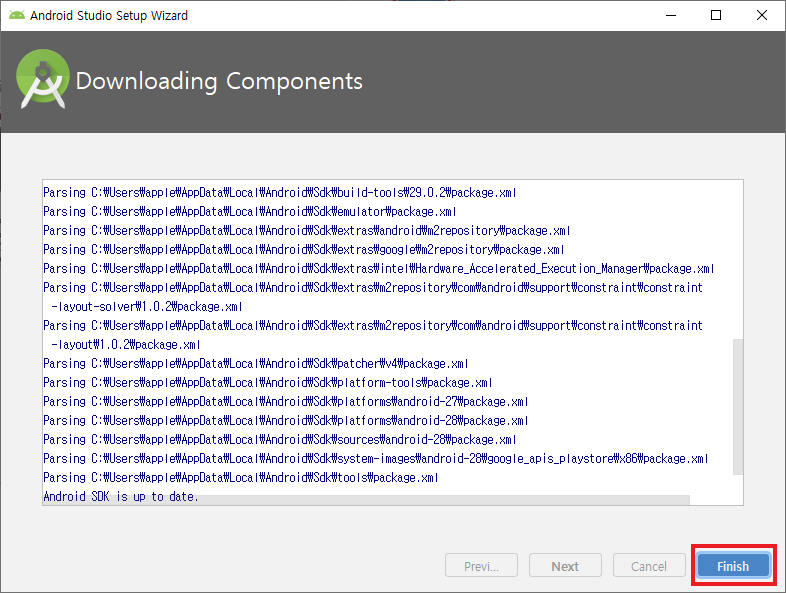Click the '-layout-solver\1.0.2\package.xml' line
Screen dimensions: 786x593
pos(146,307)
